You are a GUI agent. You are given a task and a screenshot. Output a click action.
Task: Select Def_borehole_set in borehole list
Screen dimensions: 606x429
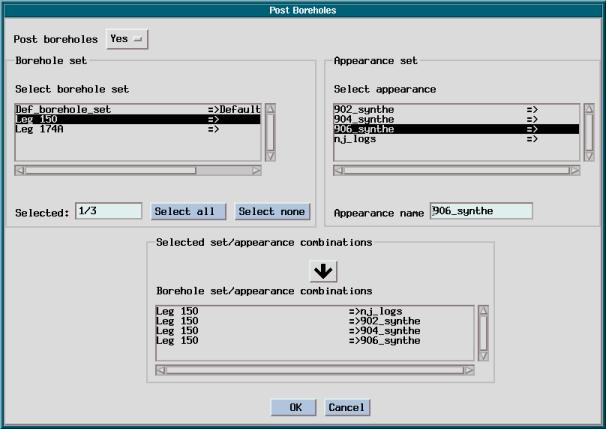click(x=137, y=108)
